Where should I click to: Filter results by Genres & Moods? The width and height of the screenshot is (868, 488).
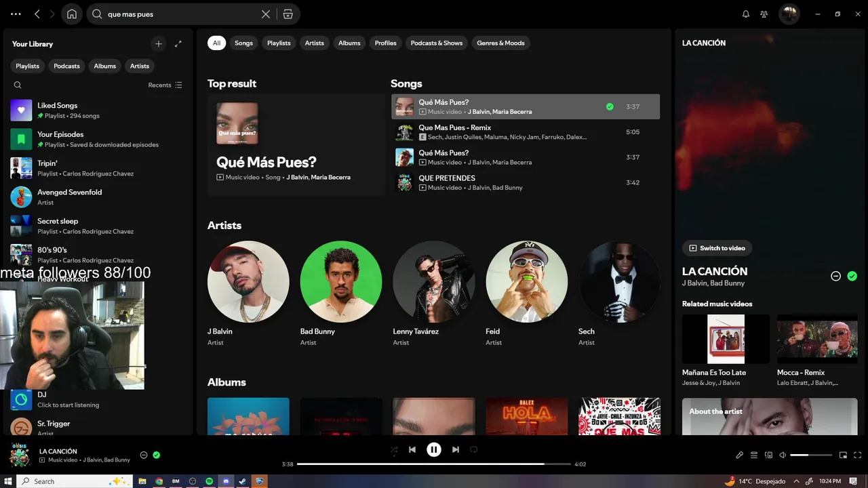501,43
